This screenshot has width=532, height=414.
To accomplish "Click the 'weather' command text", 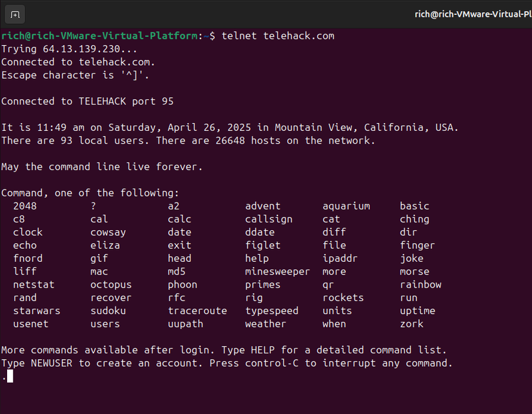I will (265, 324).
